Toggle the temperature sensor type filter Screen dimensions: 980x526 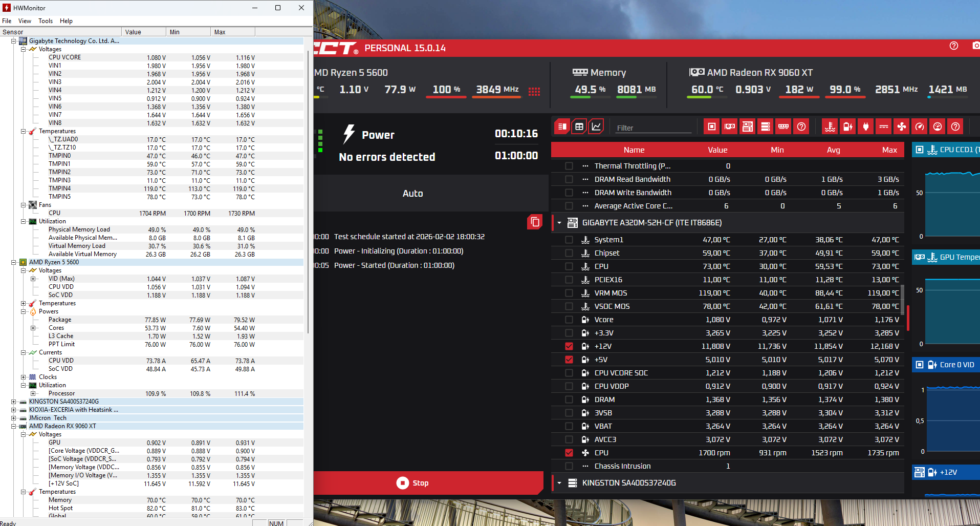click(830, 127)
